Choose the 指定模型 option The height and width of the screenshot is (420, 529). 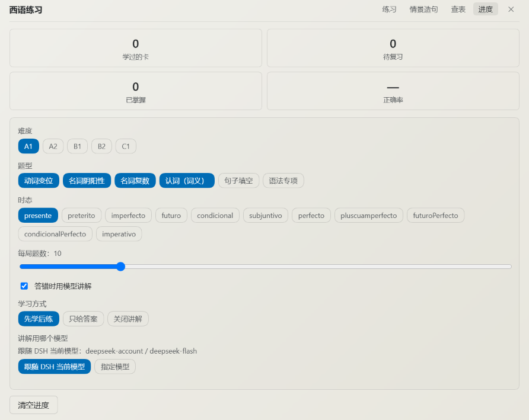[x=115, y=367]
